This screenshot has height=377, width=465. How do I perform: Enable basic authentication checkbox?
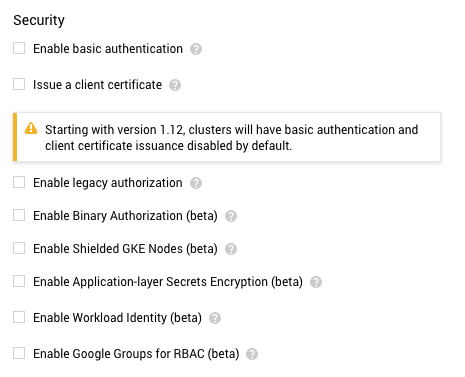pyautogui.click(x=19, y=48)
